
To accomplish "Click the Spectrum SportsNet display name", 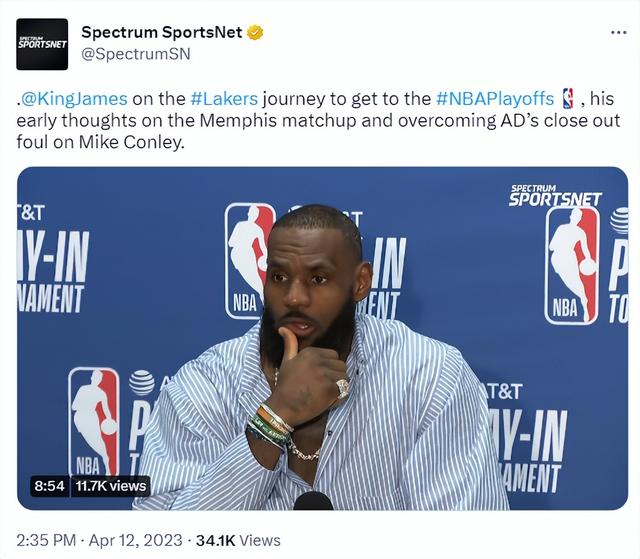I will [161, 32].
